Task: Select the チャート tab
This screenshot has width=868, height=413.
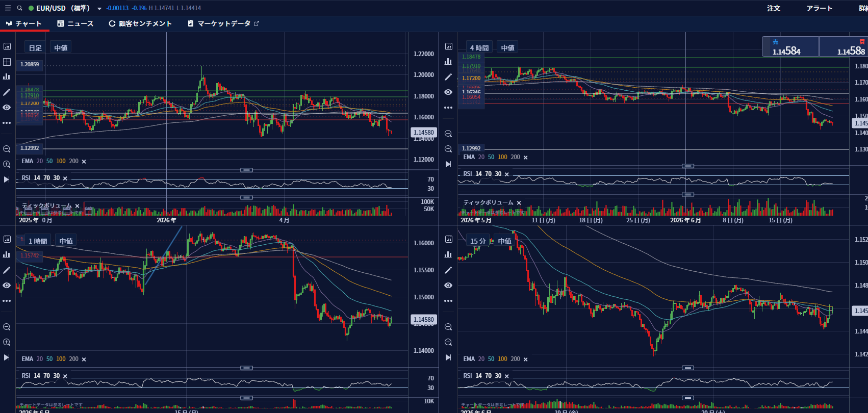Action: click(x=24, y=23)
